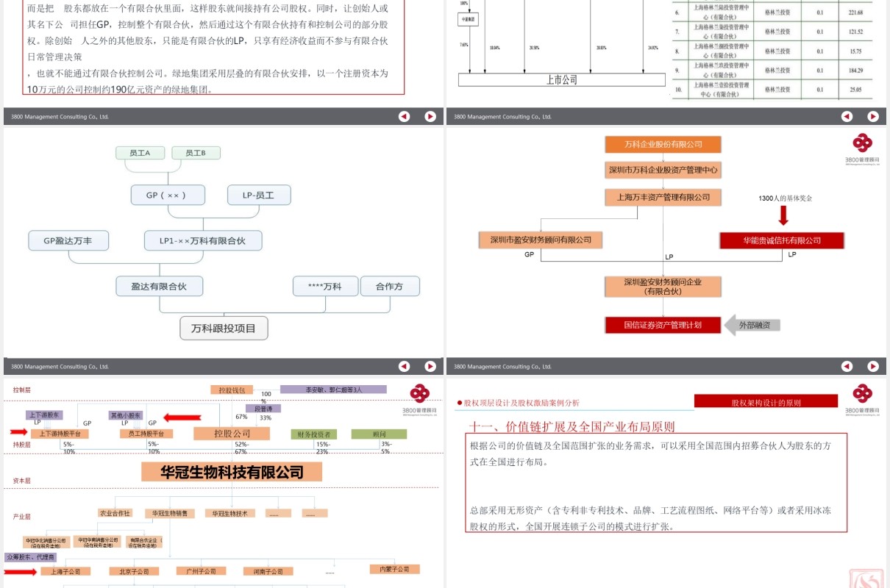This screenshot has width=890, height=588.
Task: Select the 员工B box
Action: coord(196,153)
